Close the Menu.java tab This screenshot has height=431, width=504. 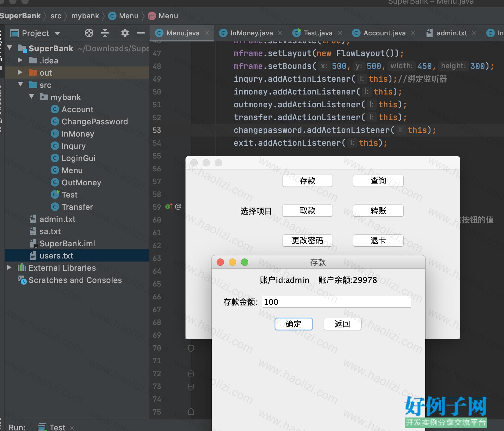point(207,33)
